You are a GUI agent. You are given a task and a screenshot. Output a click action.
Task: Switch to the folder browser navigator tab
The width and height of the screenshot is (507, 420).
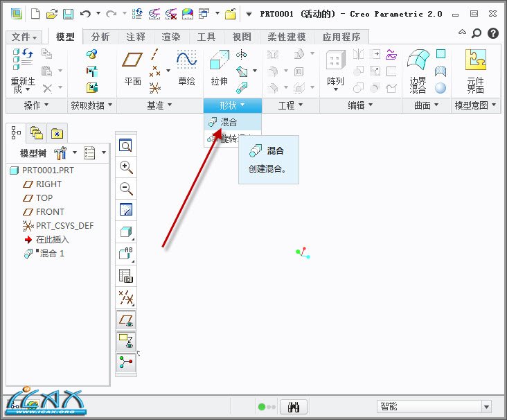[x=37, y=133]
